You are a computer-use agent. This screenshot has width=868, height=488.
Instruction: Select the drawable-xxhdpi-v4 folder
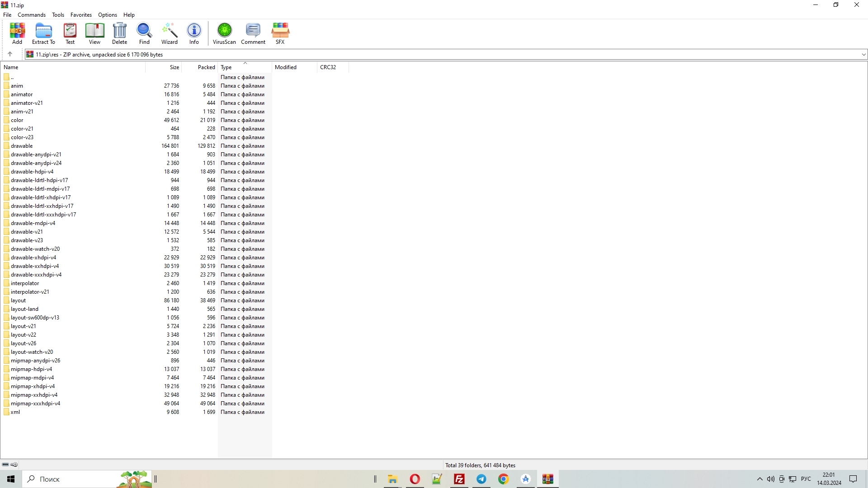point(35,266)
